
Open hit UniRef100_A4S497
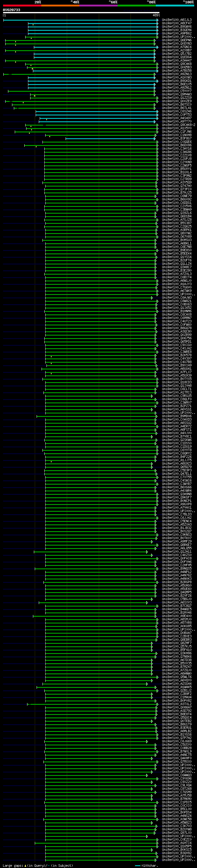click(177, 118)
